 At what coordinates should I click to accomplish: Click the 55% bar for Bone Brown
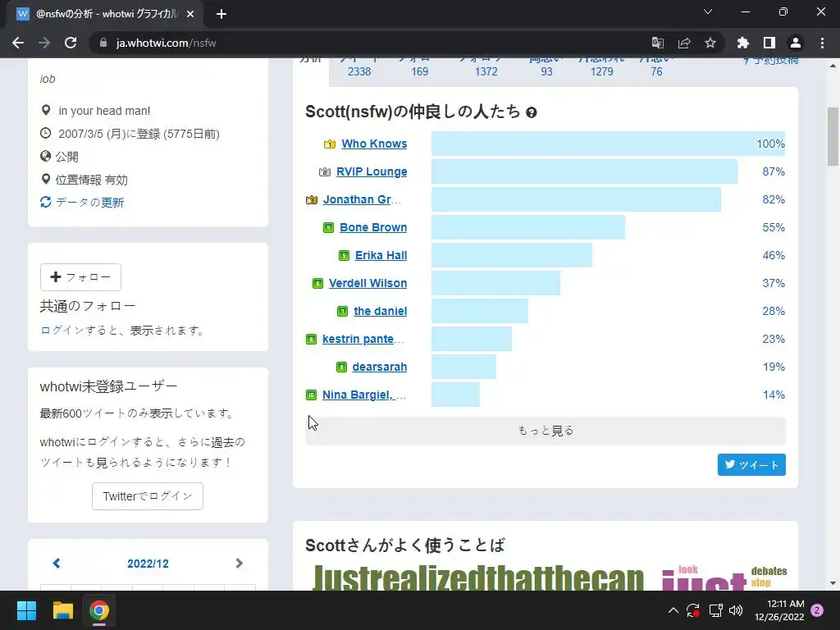pos(528,227)
